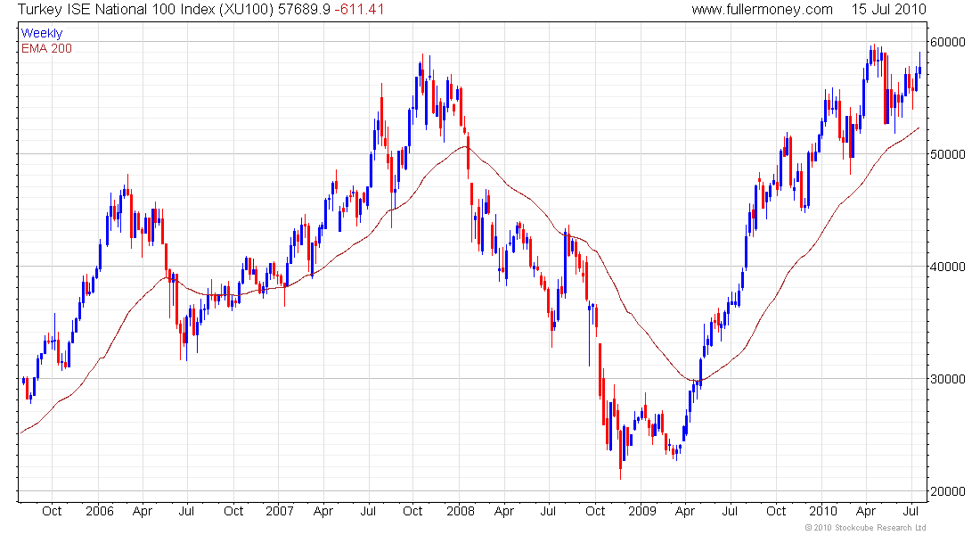Click the 40000 price axis label

[948, 267]
